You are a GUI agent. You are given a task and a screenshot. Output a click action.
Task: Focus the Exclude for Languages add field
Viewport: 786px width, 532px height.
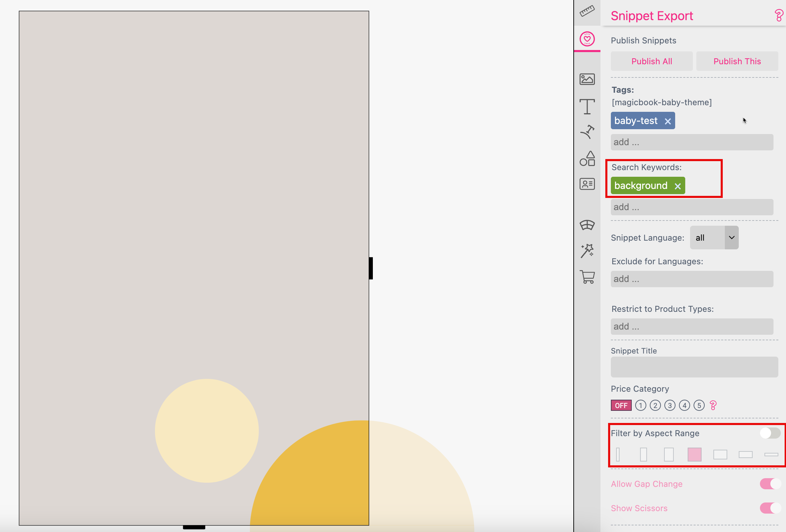[692, 279]
